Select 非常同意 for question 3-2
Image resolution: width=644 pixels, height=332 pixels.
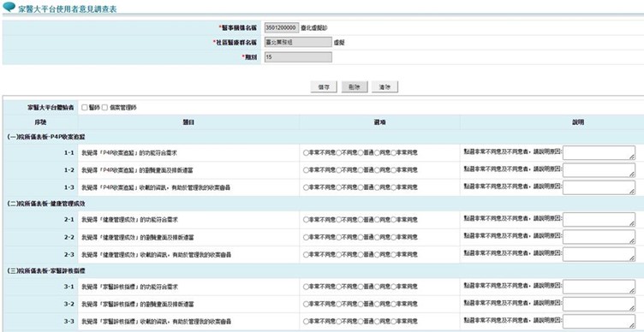click(393, 304)
